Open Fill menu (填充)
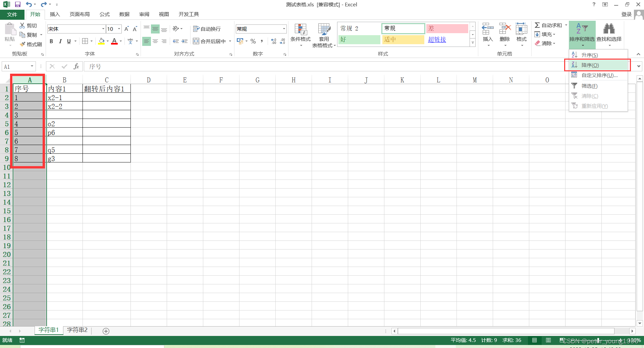The width and height of the screenshot is (644, 348). pyautogui.click(x=545, y=34)
